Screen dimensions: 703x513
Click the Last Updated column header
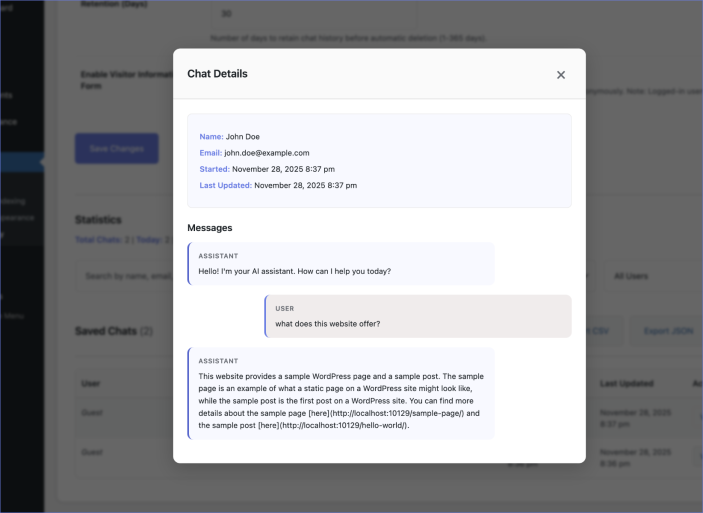pos(626,383)
